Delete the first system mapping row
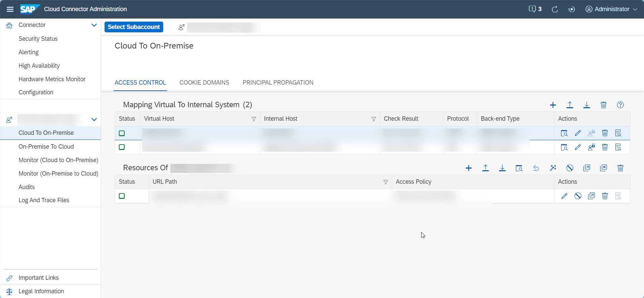This screenshot has height=298, width=644. click(605, 133)
